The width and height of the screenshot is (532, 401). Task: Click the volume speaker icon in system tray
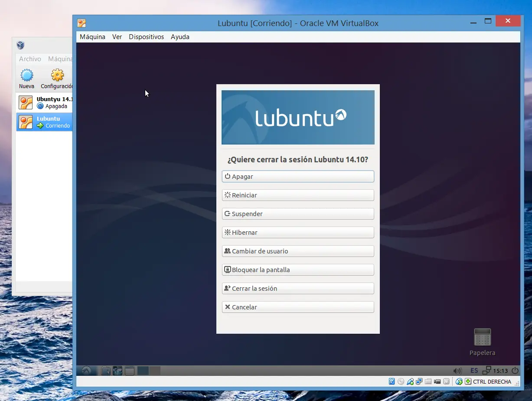click(457, 371)
